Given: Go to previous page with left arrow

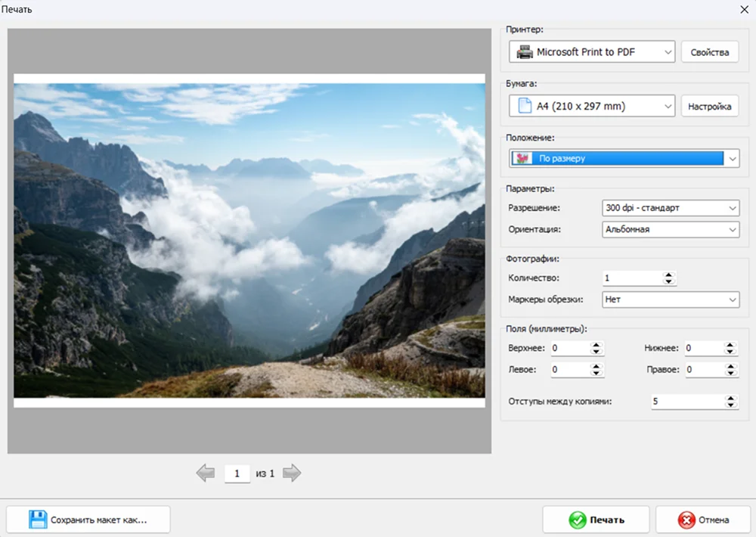Looking at the screenshot, I should click(x=206, y=473).
